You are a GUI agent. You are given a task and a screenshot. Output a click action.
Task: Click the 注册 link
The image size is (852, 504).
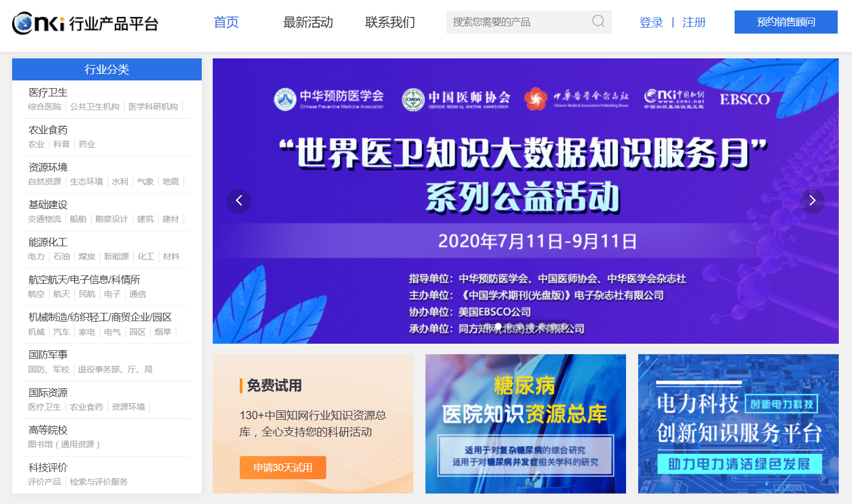[694, 23]
